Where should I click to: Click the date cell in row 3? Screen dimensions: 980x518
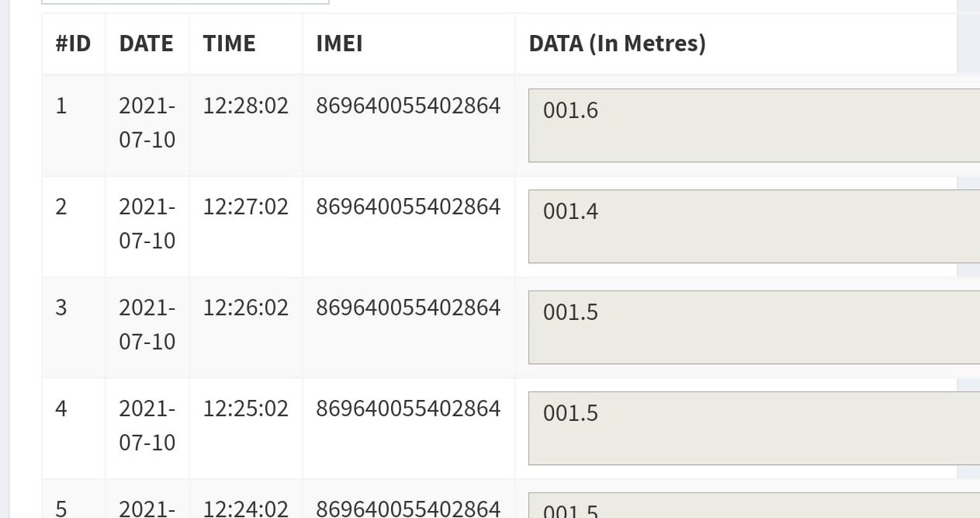(x=147, y=325)
